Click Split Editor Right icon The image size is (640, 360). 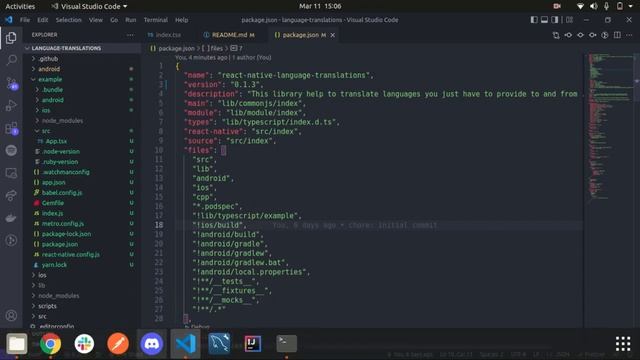click(617, 35)
